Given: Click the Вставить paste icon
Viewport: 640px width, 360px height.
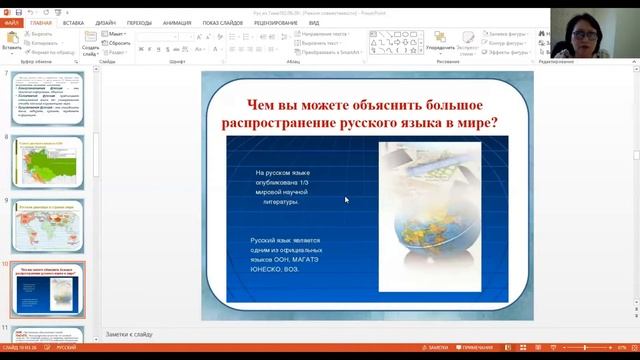Looking at the screenshot, I should [12, 38].
